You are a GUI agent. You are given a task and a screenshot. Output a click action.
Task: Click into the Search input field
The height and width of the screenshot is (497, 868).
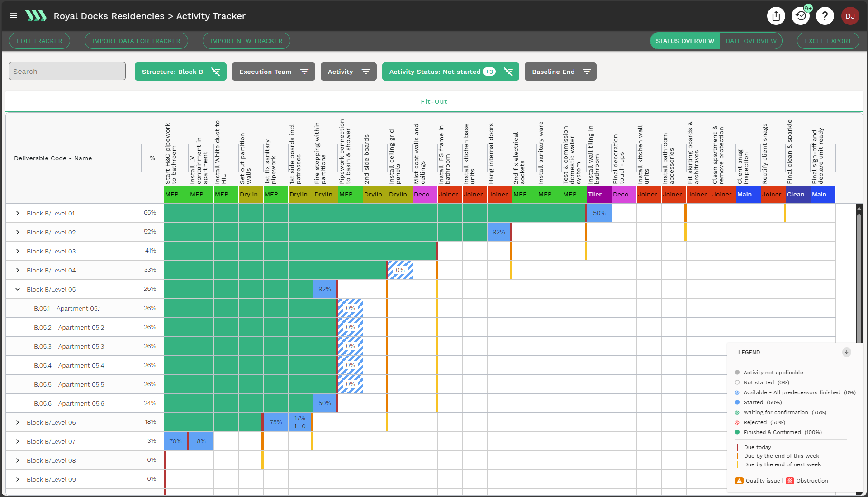tap(67, 72)
